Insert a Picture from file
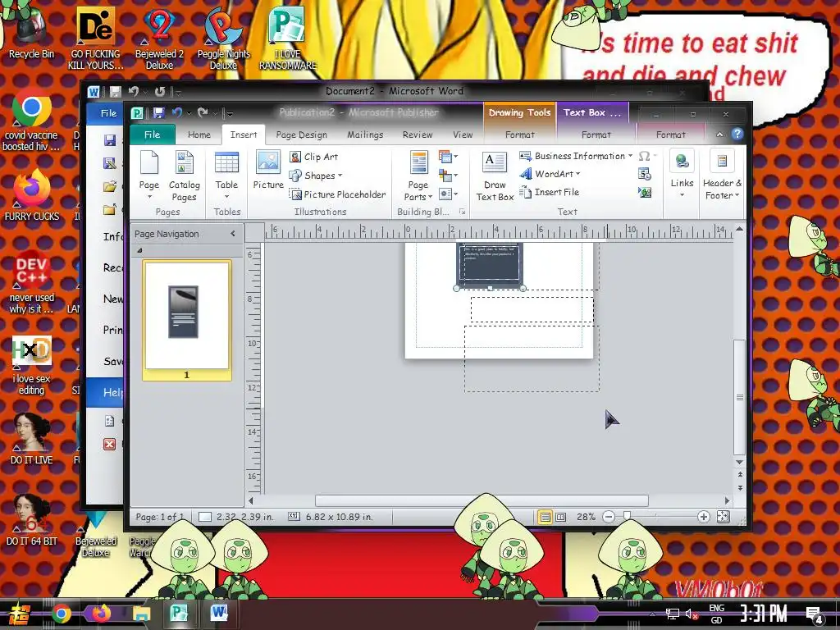This screenshot has height=630, width=840. (x=268, y=170)
